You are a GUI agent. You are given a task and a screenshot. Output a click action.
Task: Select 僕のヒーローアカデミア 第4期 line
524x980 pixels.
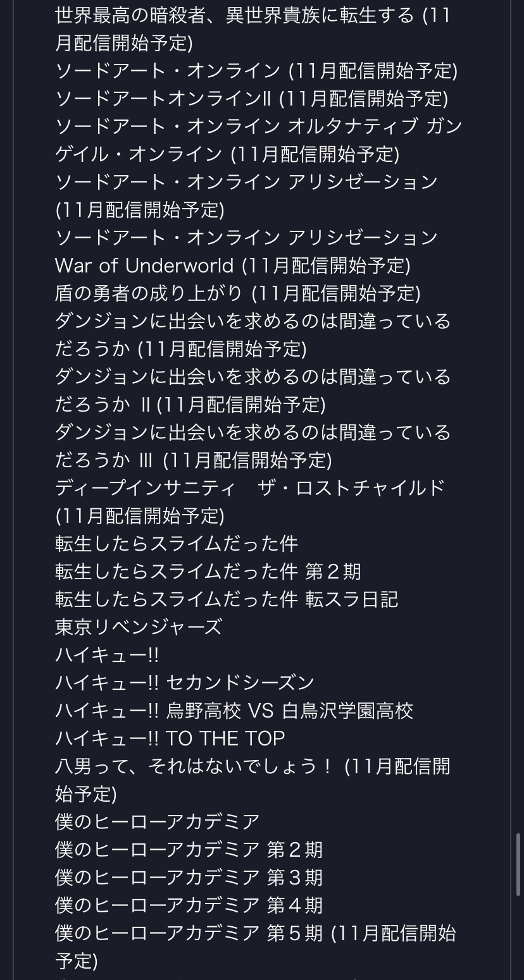[189, 905]
